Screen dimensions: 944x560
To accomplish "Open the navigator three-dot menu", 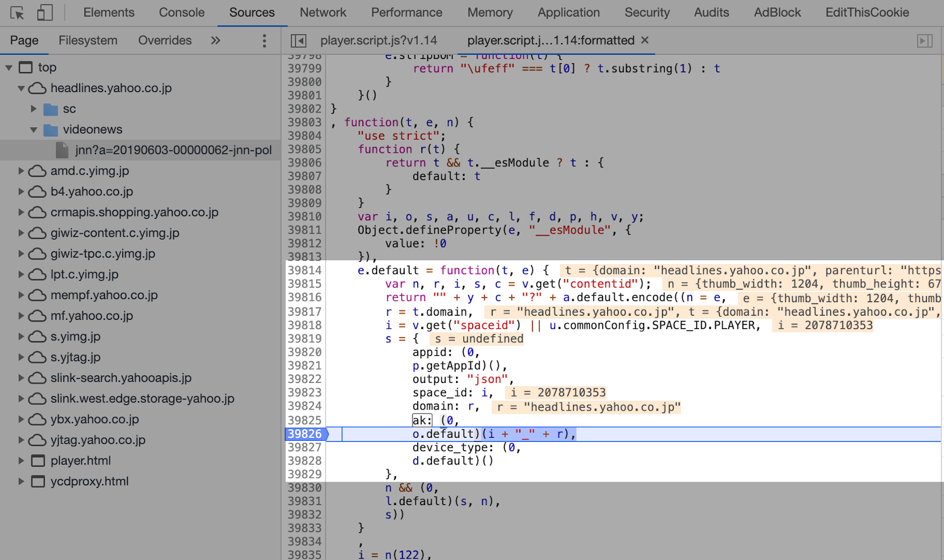I will pyautogui.click(x=264, y=41).
